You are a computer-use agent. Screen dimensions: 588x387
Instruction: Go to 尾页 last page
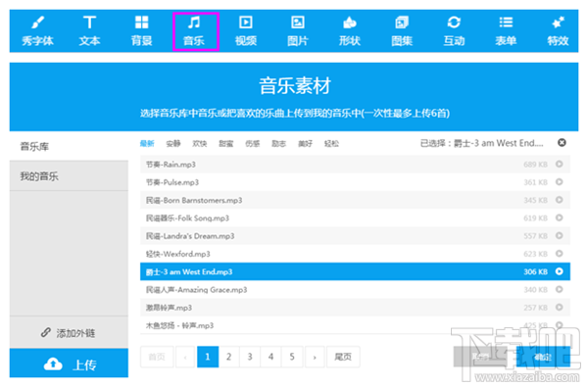point(343,357)
